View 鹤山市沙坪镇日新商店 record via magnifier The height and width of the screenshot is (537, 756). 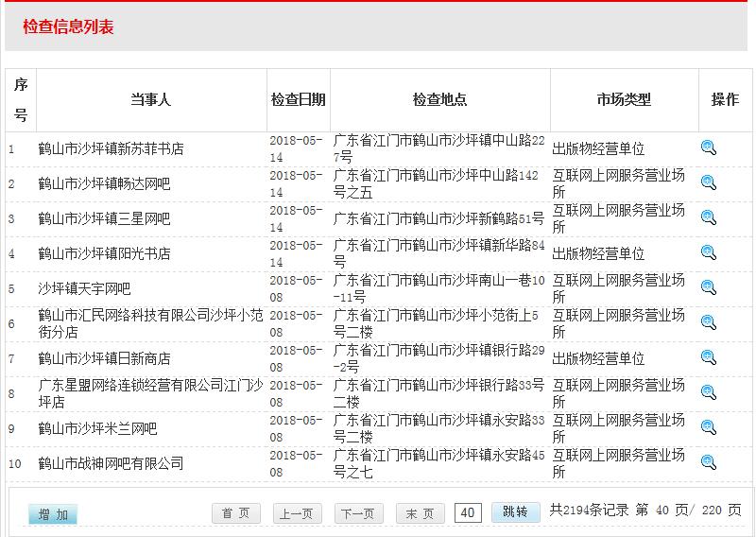click(x=708, y=357)
